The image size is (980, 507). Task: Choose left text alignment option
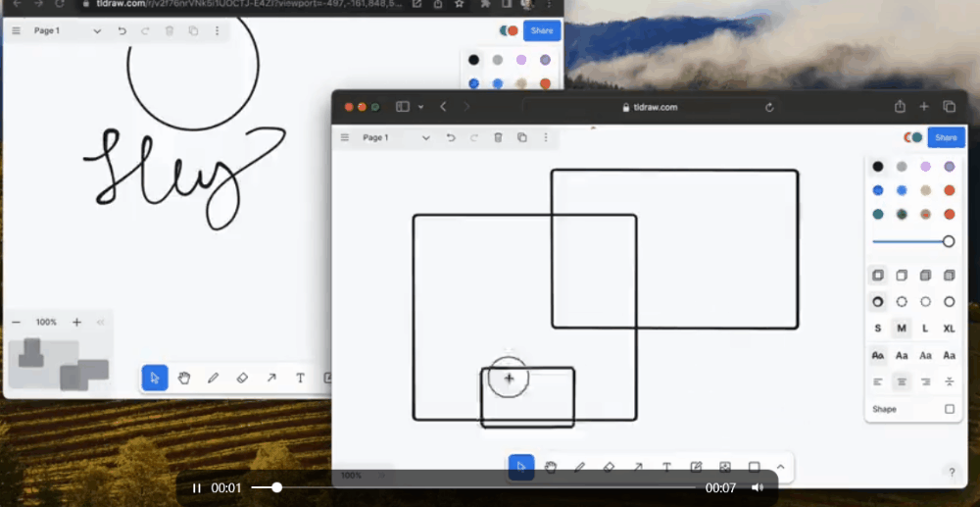point(877,382)
